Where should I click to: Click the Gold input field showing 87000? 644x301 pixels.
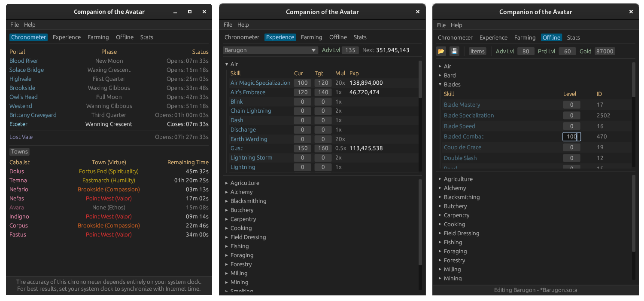tap(605, 51)
